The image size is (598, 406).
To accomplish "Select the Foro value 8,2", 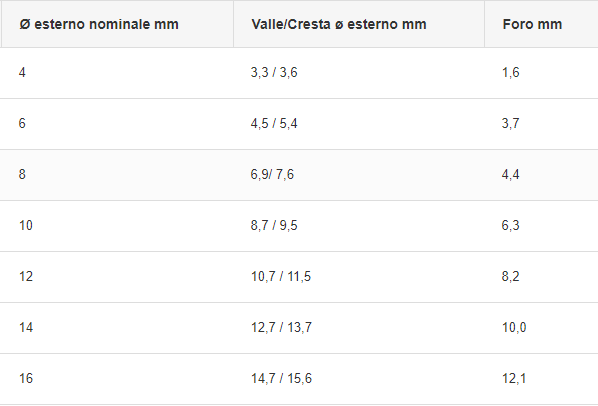I will coord(510,276).
